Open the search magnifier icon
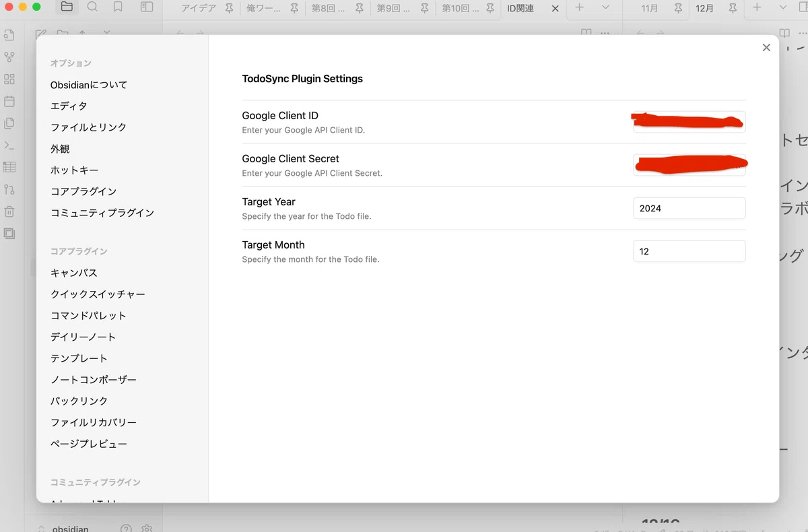Screen dimensions: 808x532 pos(92,7)
